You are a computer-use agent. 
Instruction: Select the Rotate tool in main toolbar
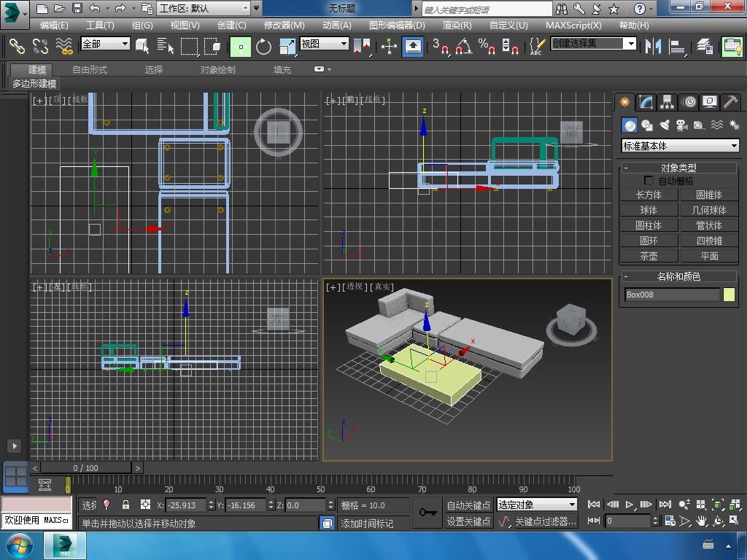[x=263, y=47]
